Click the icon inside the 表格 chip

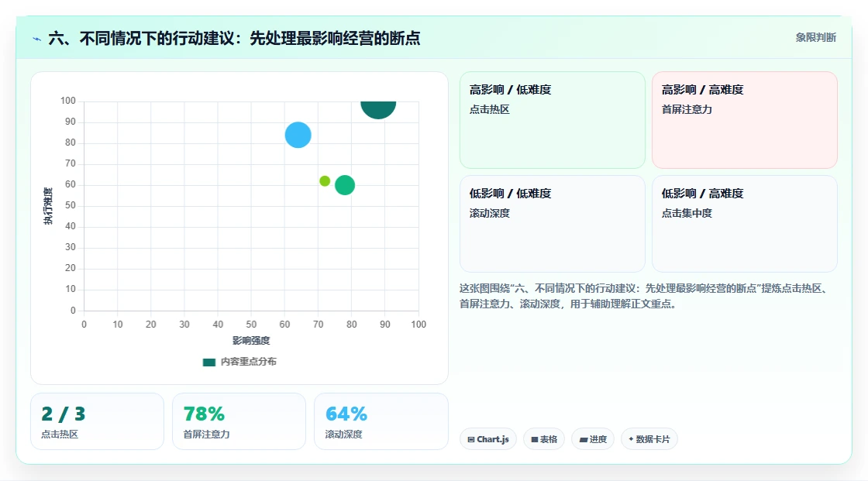(535, 439)
